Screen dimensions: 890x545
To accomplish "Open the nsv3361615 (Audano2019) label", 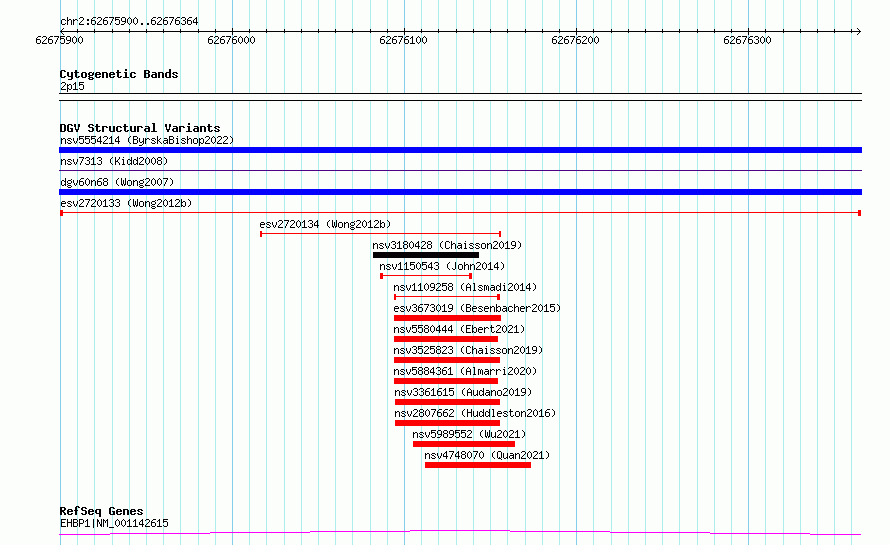I will (463, 392).
